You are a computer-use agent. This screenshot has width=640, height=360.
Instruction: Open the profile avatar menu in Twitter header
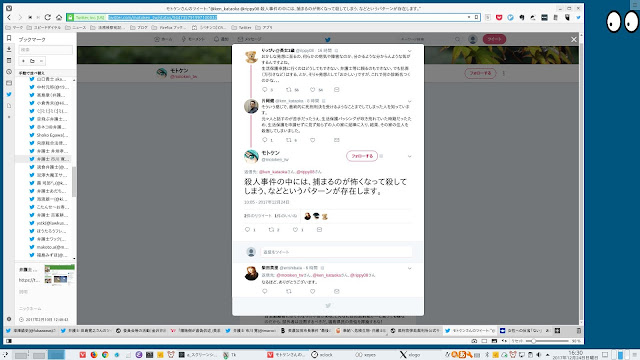[x=473, y=39]
